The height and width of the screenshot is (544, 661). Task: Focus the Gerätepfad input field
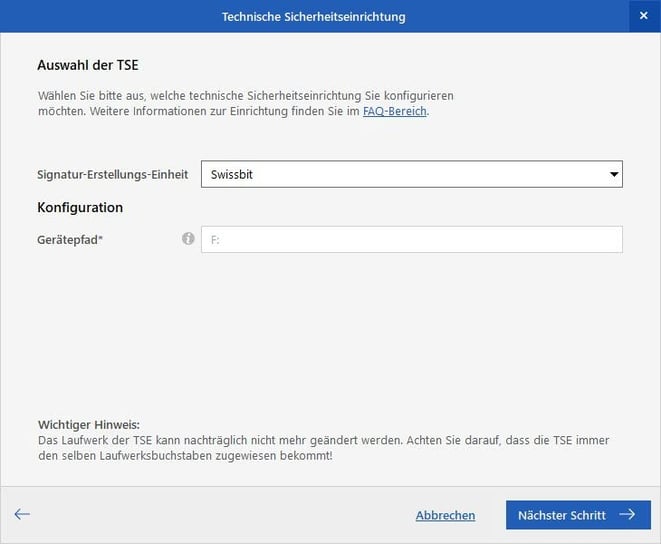411,239
